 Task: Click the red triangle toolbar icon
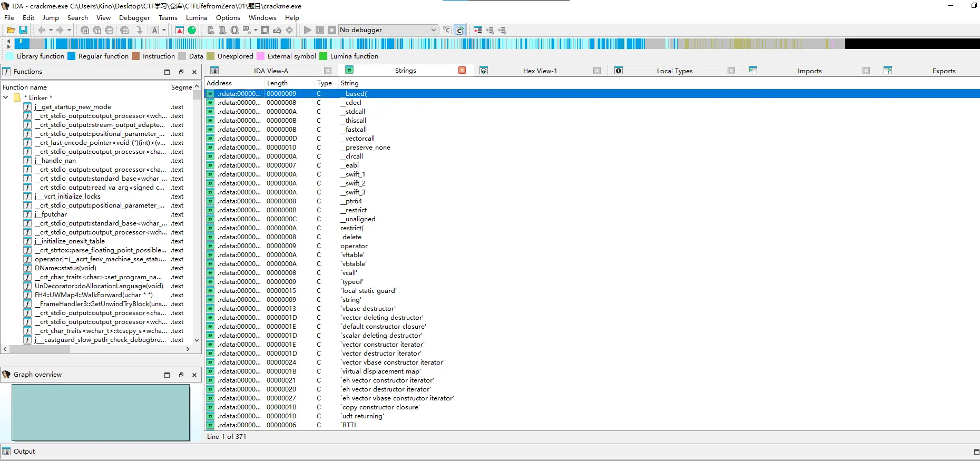[180, 30]
